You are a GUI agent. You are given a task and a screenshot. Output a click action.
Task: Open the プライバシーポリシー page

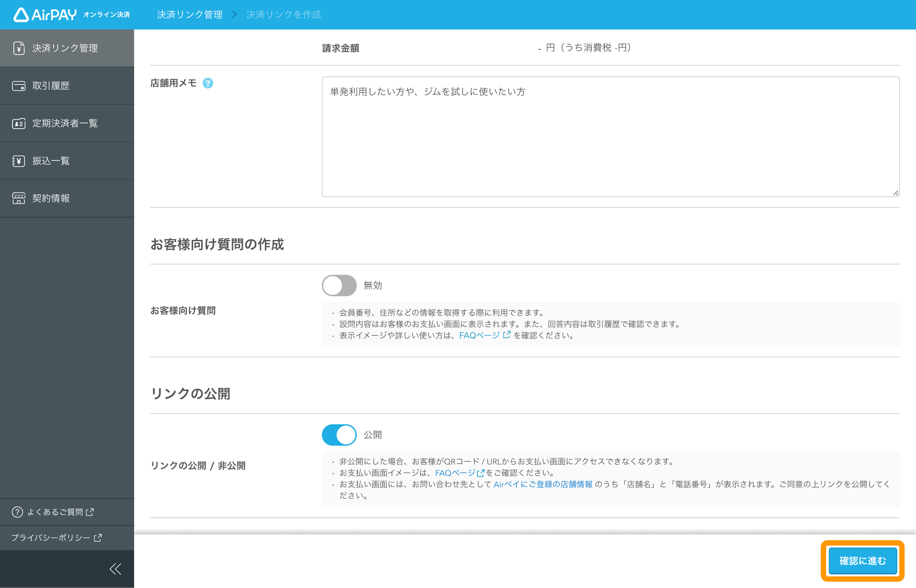[x=51, y=538]
